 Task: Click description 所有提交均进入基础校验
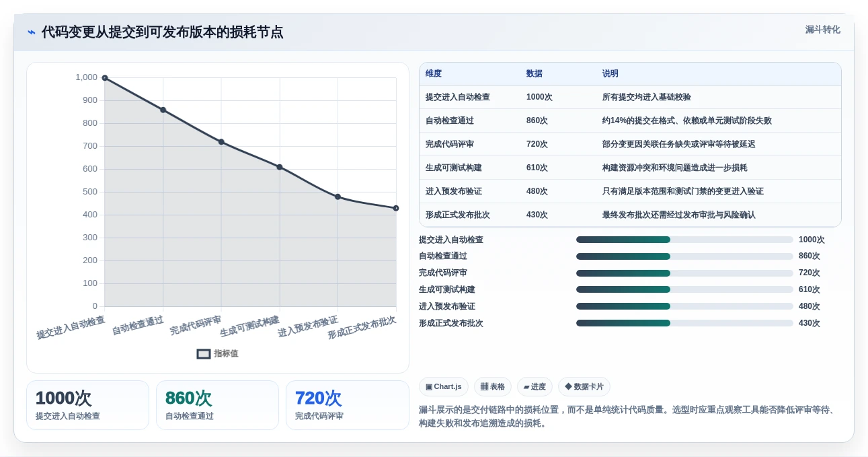click(647, 97)
